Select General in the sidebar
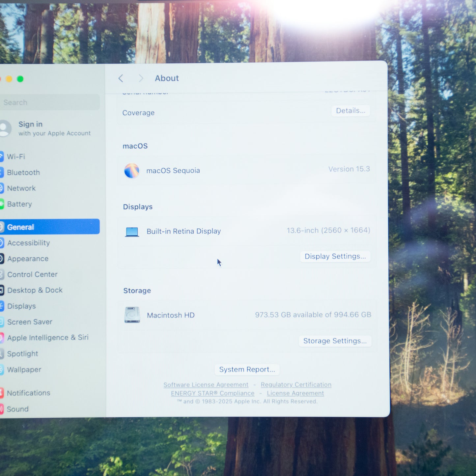Screen dimensions: 476x476 pyautogui.click(x=49, y=227)
